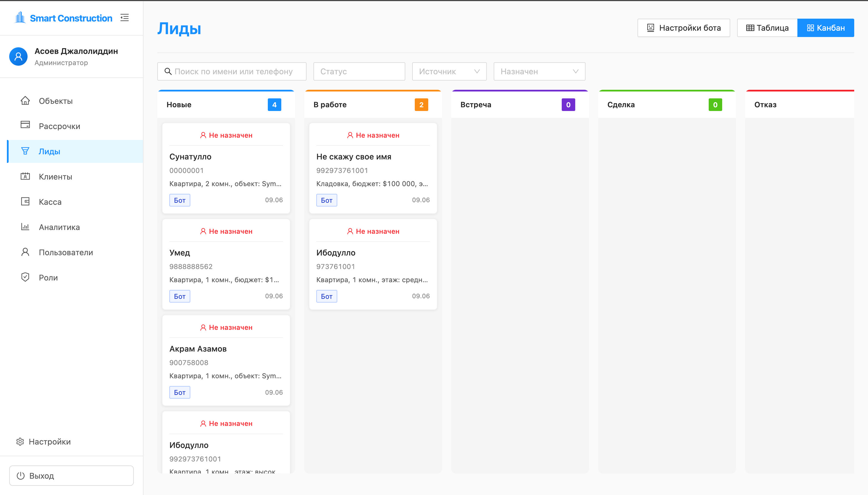Screen dimensions: 868x495
Task: Click the search magnifier icon
Action: point(168,71)
